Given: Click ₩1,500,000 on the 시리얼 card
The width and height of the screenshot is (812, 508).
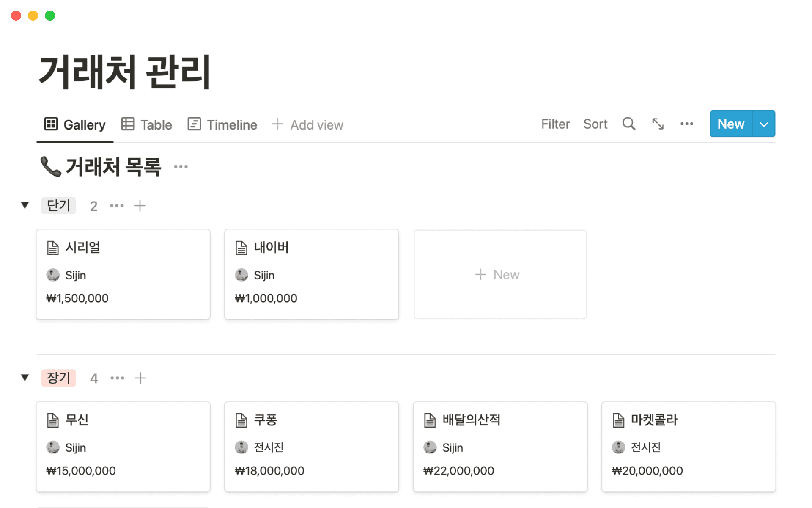Looking at the screenshot, I should (x=77, y=298).
